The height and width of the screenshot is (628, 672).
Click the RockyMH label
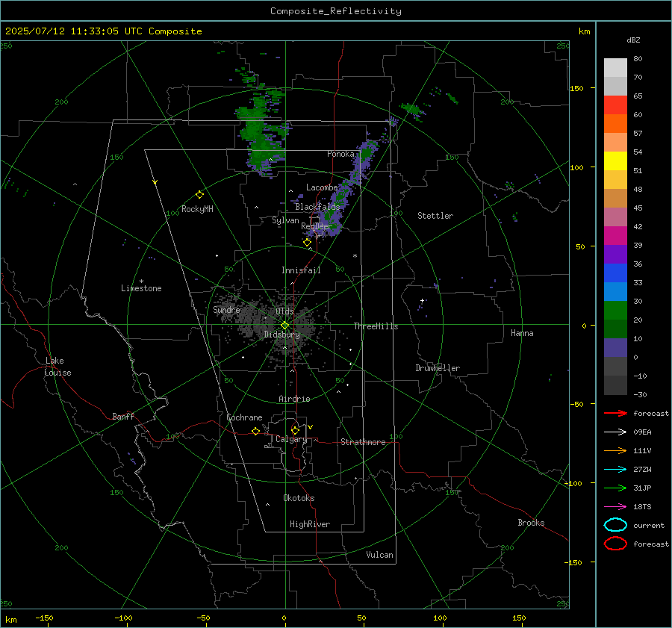[197, 209]
